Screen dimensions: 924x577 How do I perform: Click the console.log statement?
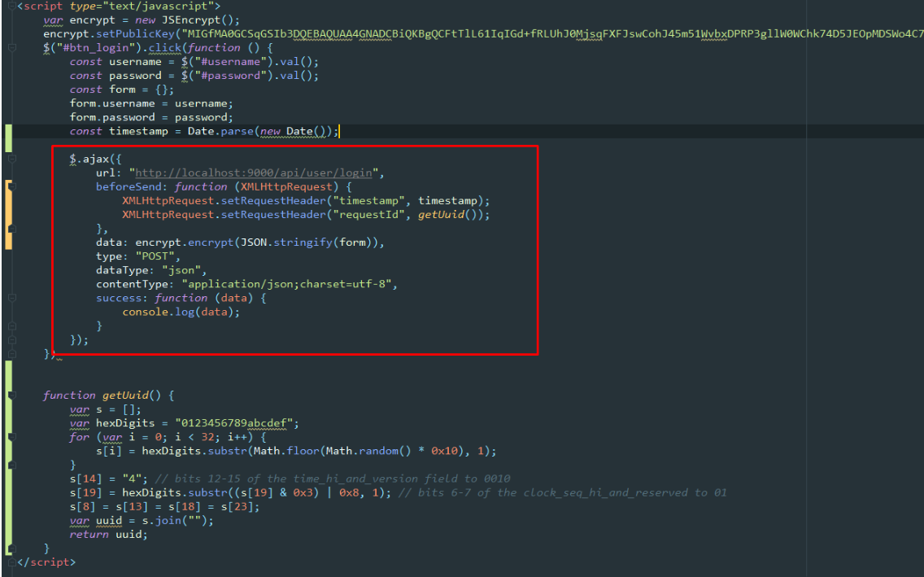181,312
